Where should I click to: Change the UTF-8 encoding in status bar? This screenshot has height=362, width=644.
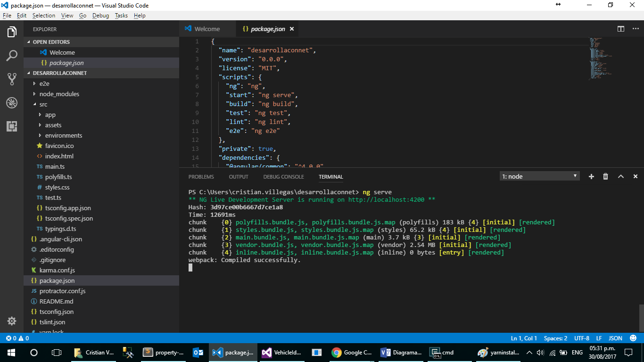(x=582, y=338)
